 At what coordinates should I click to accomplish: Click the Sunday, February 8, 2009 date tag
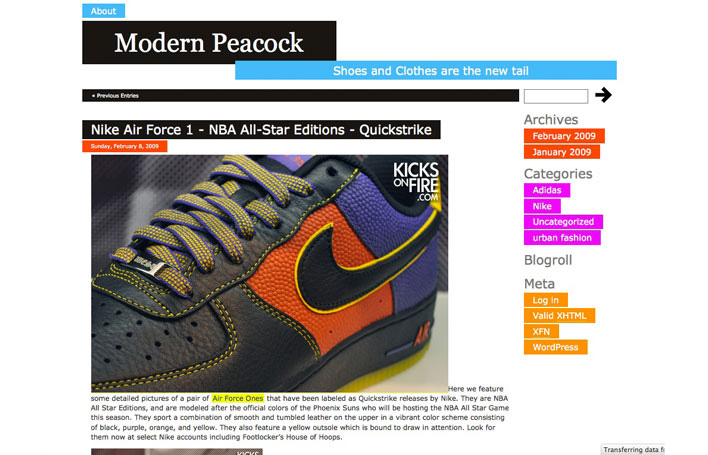(x=125, y=146)
